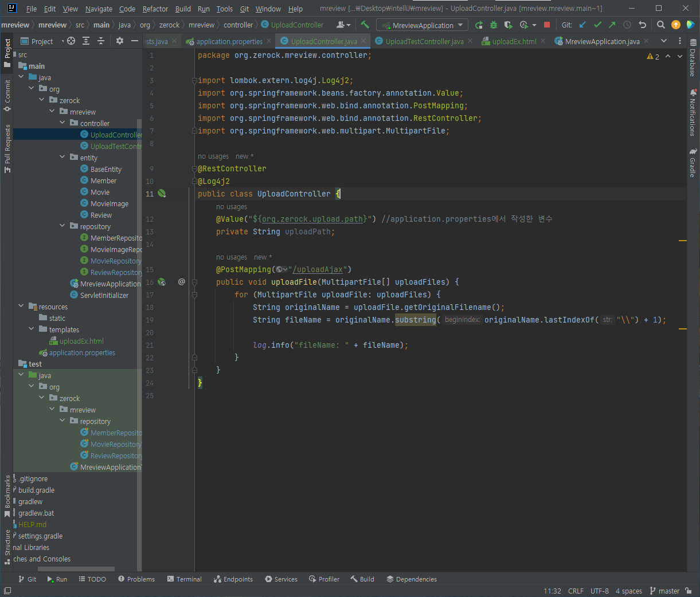The height and width of the screenshot is (597, 700).
Task: Change UTF-8 file encoding in status bar
Action: [x=600, y=591]
